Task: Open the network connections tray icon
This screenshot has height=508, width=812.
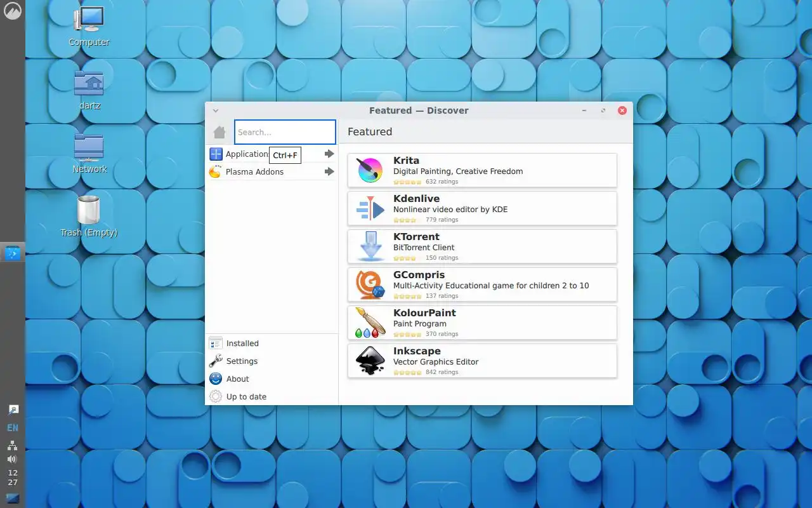Action: pyautogui.click(x=13, y=446)
